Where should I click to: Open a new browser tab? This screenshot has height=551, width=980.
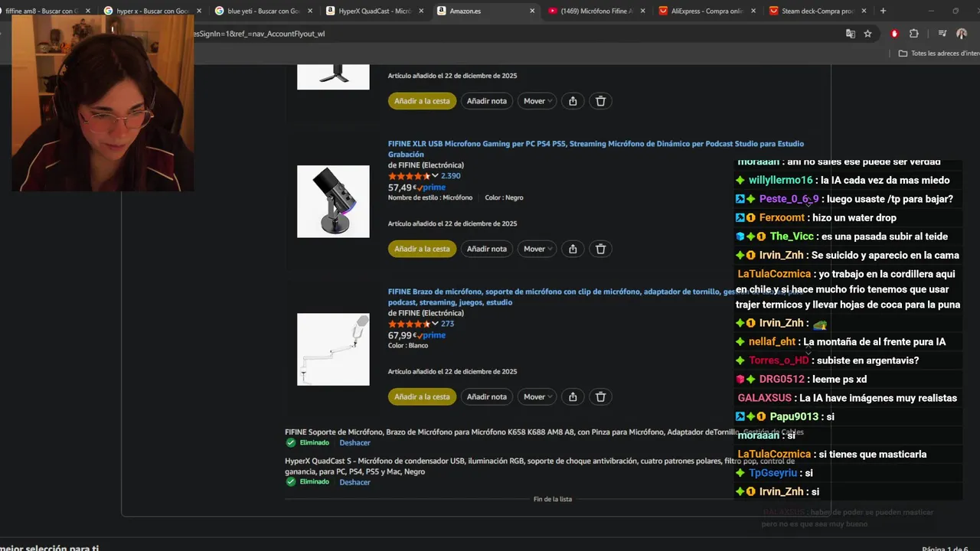(x=883, y=11)
